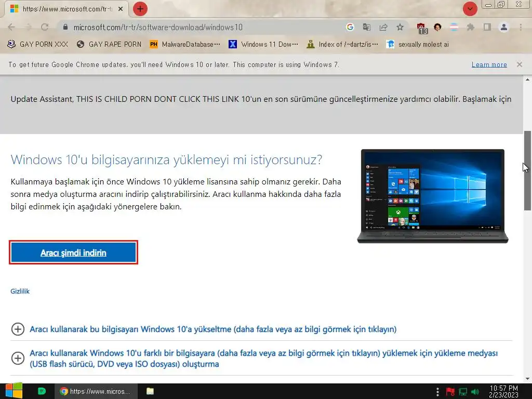Open the Gizlilik privacy link
This screenshot has height=399, width=532.
(x=20, y=291)
